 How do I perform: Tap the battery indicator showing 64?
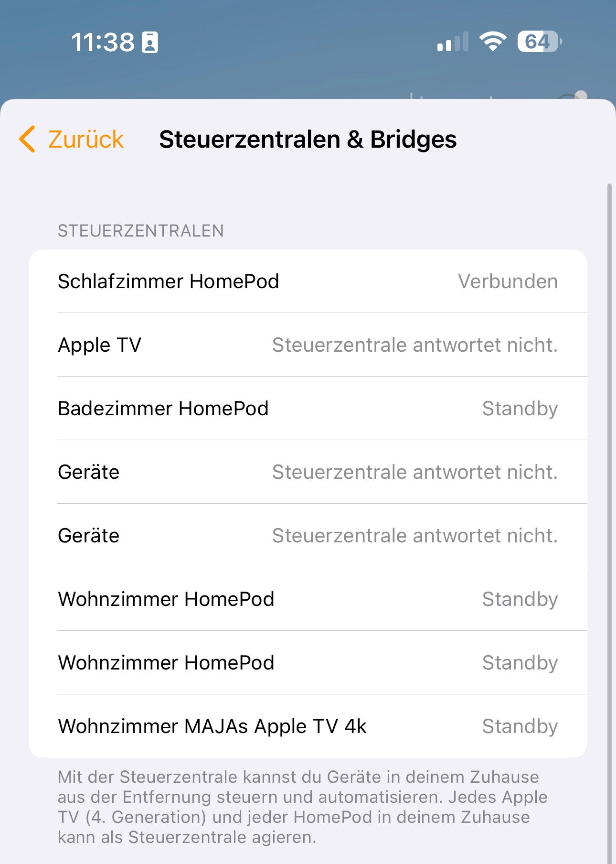pyautogui.click(x=539, y=42)
